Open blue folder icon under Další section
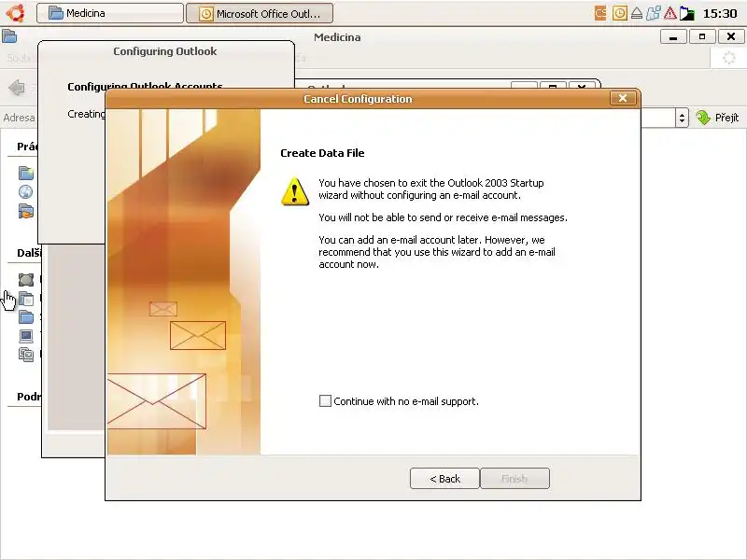The image size is (747, 560). click(x=26, y=317)
